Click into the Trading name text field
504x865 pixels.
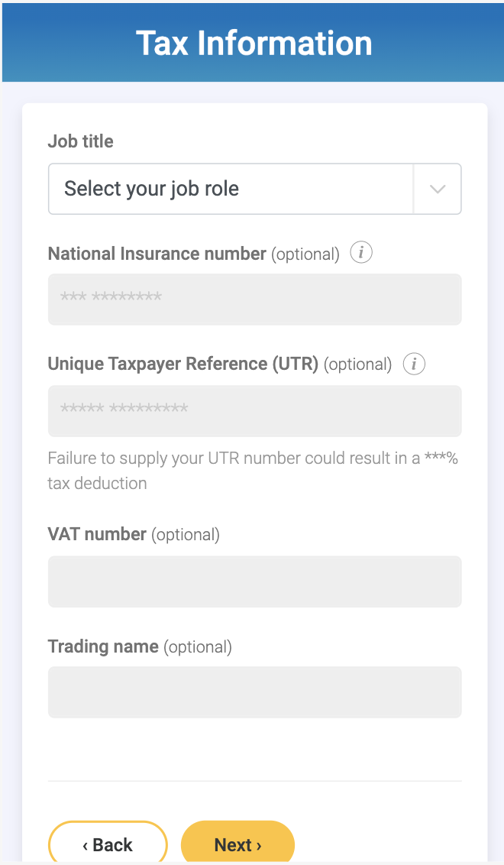click(254, 692)
